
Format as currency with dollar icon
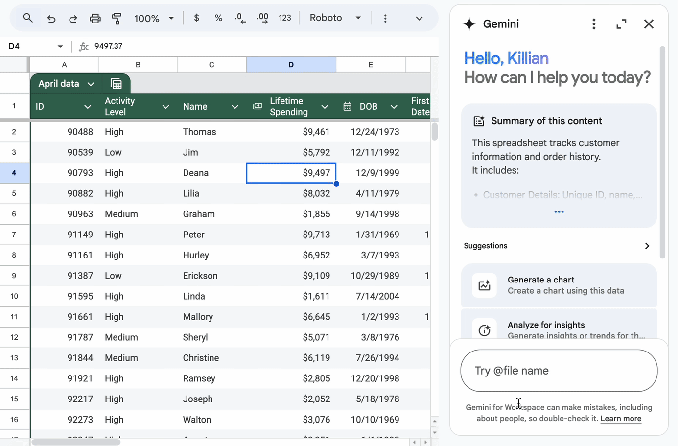(x=196, y=18)
